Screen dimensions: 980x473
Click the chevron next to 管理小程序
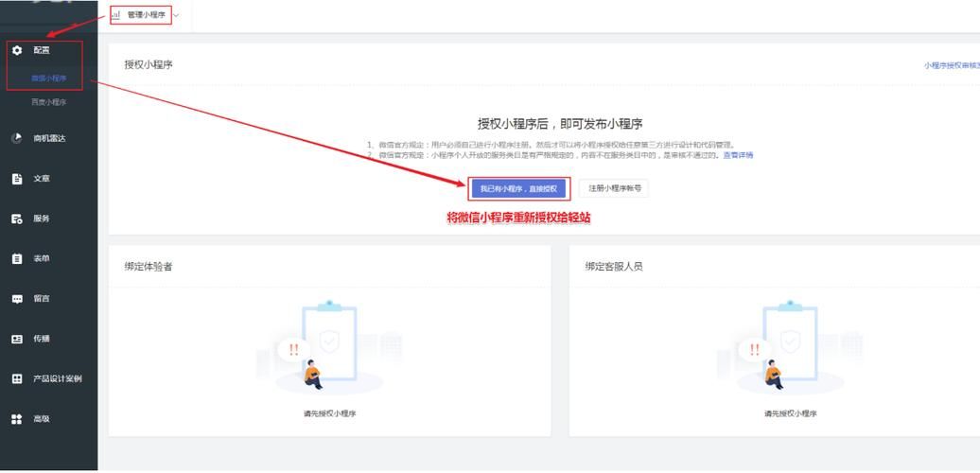pyautogui.click(x=176, y=15)
